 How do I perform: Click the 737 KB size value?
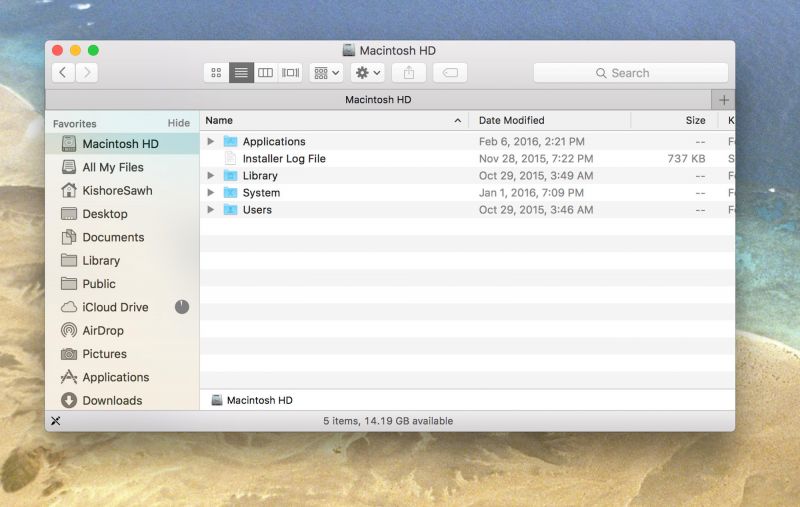[x=686, y=159]
